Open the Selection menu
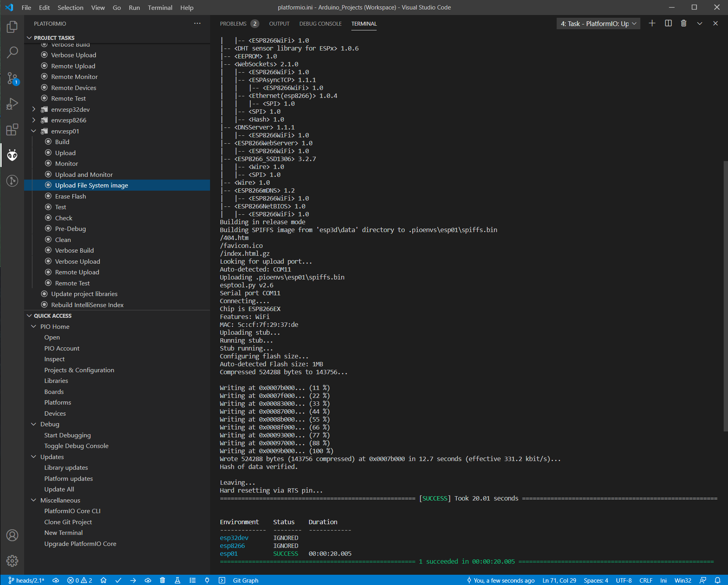Image resolution: width=728 pixels, height=585 pixels. click(x=70, y=7)
